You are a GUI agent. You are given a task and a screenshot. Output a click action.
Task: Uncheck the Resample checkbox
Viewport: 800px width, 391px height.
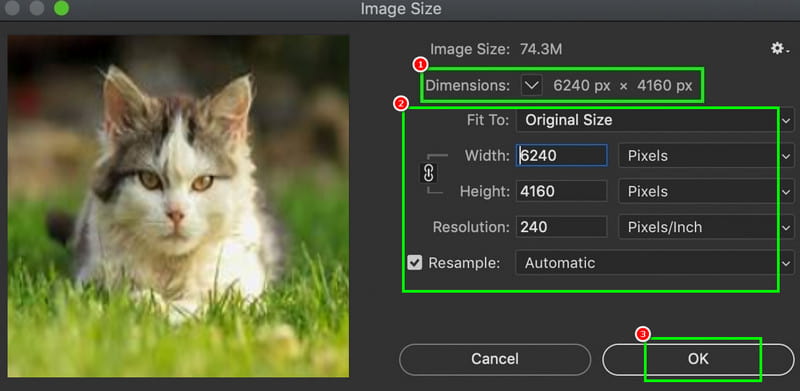tap(415, 263)
